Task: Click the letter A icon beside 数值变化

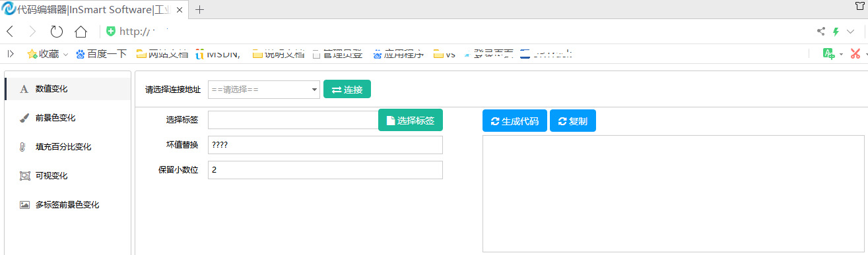Action: 24,89
